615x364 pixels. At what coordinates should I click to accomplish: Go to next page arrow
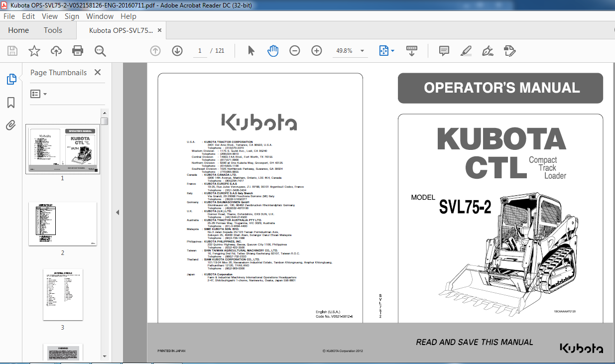tap(177, 51)
